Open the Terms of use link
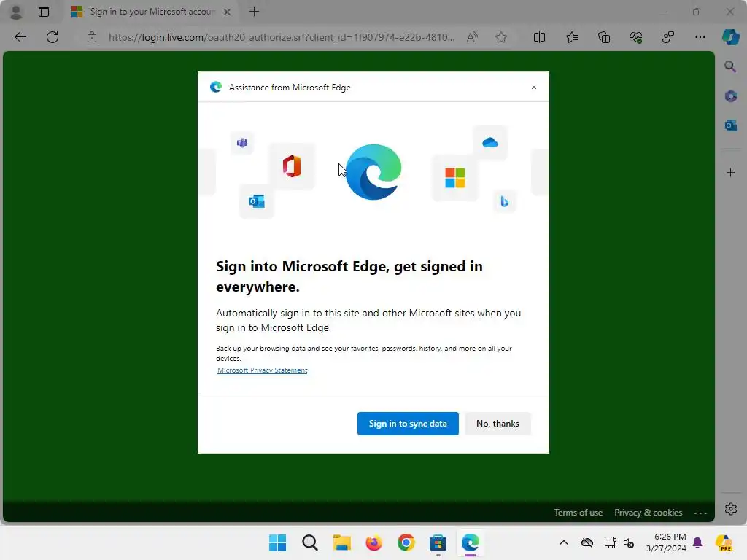Viewport: 747px width, 560px height. tap(578, 513)
